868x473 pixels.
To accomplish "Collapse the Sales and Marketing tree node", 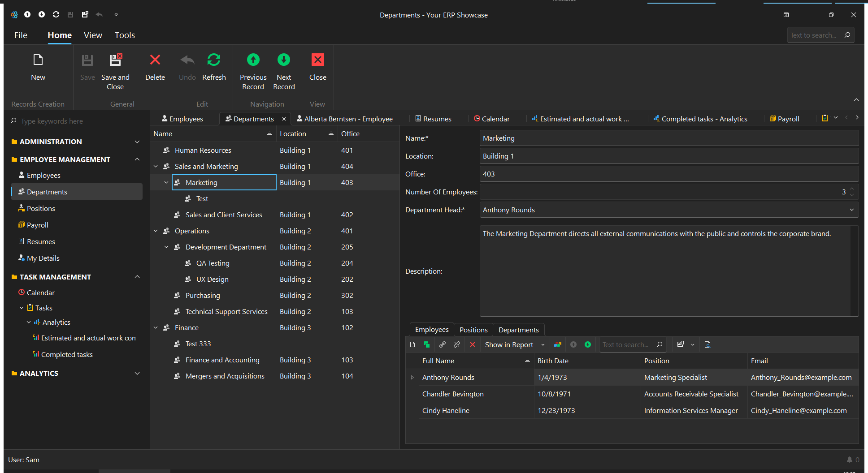I will tap(156, 167).
